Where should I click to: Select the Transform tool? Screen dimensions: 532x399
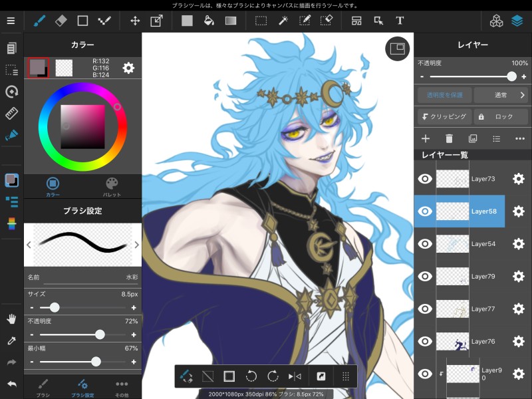pos(156,21)
